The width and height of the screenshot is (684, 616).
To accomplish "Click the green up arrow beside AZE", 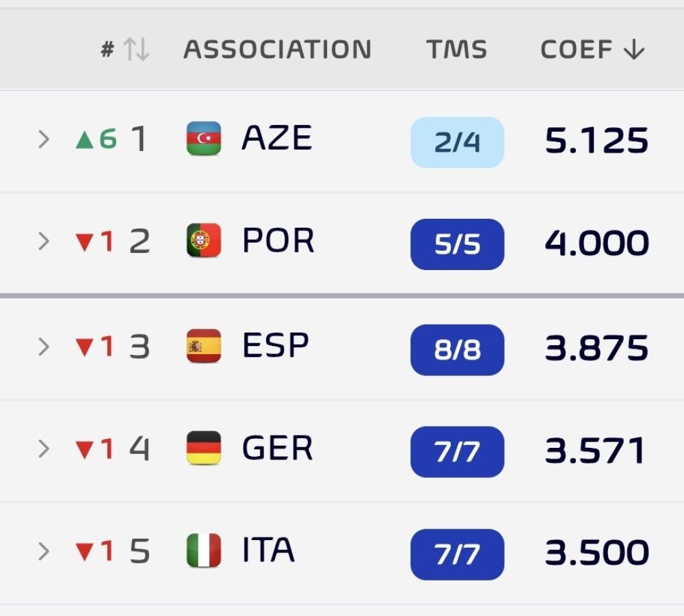I will [x=85, y=139].
